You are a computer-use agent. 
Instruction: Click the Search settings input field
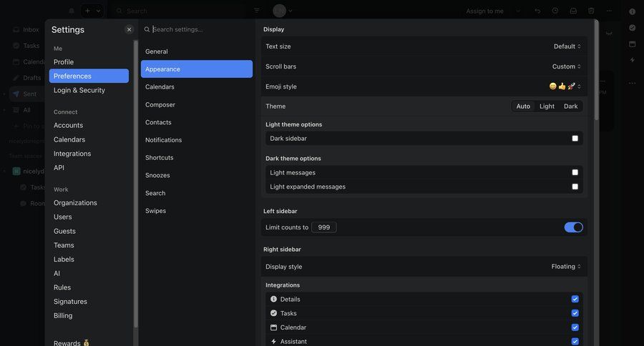point(199,29)
